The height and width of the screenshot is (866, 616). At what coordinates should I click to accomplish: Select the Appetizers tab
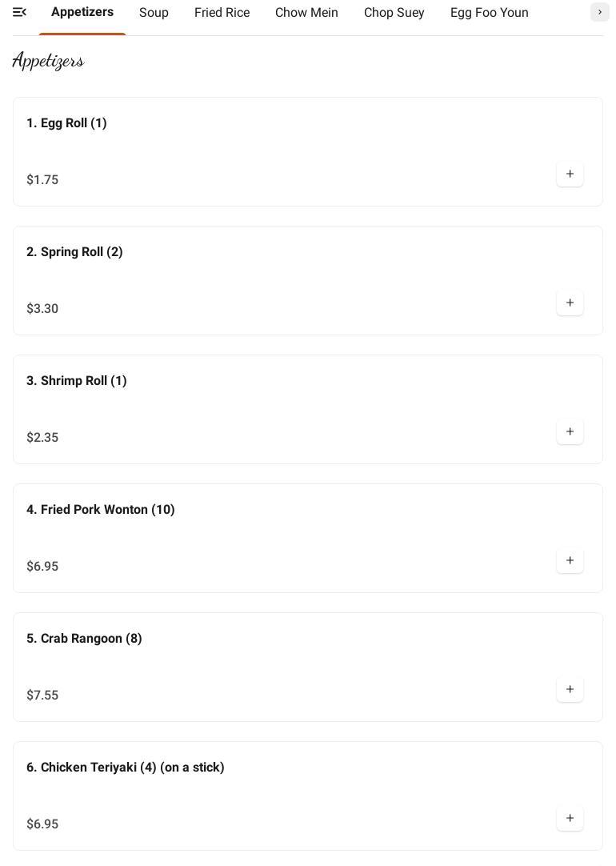(x=82, y=13)
